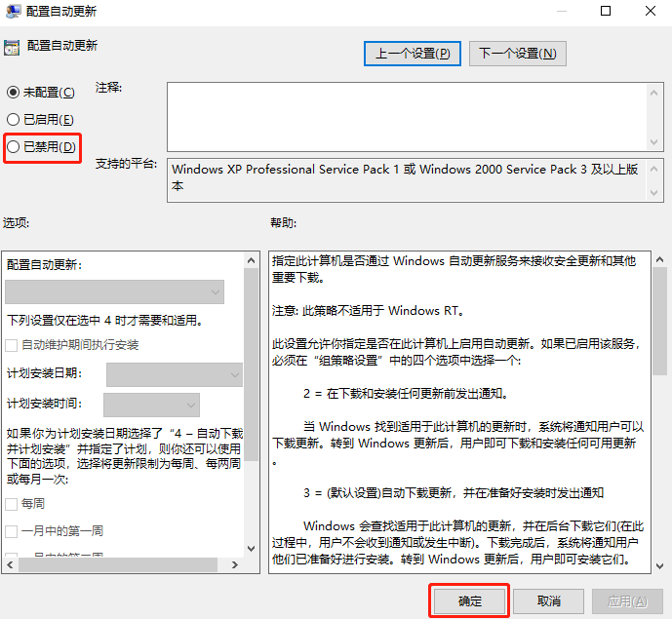
Task: Close the 配置自动更新 dialog window
Action: pos(650,12)
